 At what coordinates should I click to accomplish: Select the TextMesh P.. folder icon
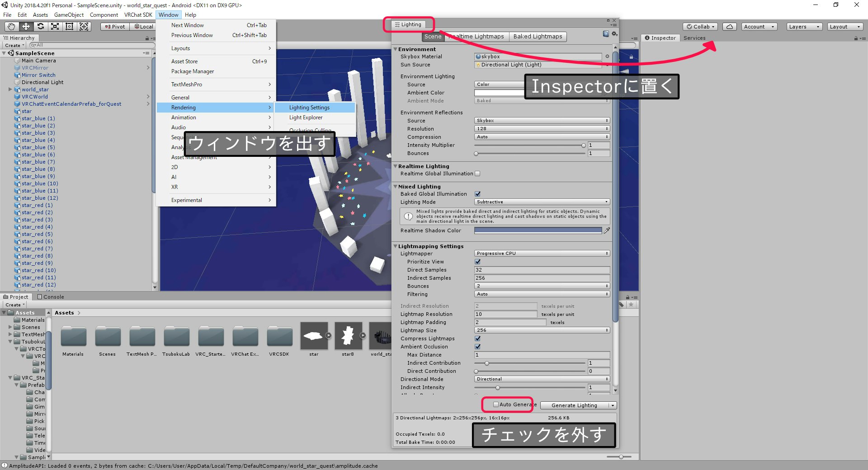[142, 337]
